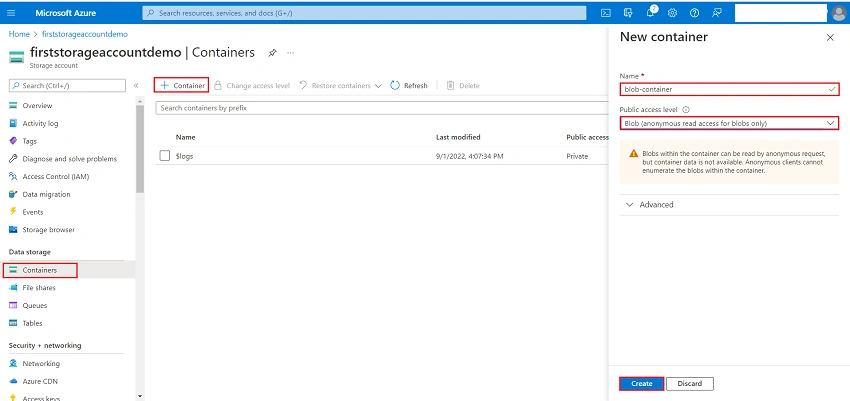Screen dimensions: 850x401
Task: Open the feedback icon
Action: click(x=717, y=13)
